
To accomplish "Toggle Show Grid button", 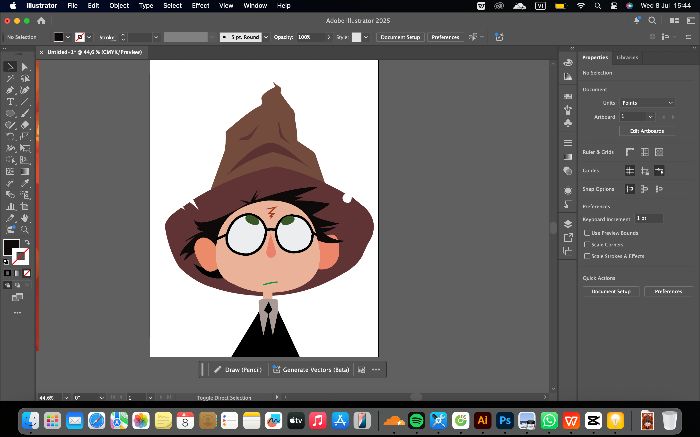I will pyautogui.click(x=645, y=152).
